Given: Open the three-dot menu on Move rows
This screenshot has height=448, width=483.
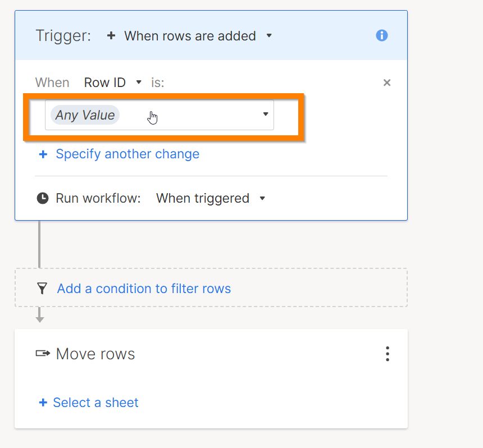Looking at the screenshot, I should 387,354.
